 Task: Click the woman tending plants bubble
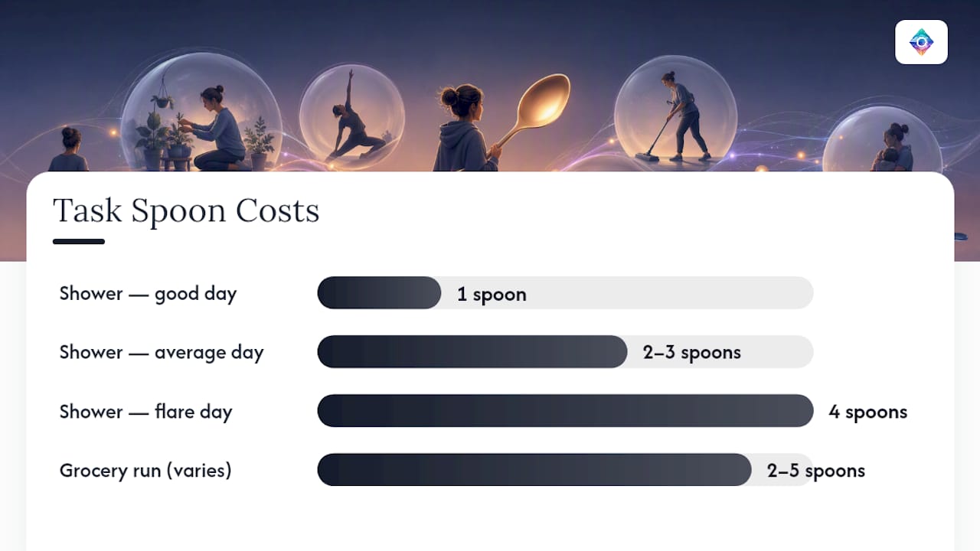click(x=201, y=115)
